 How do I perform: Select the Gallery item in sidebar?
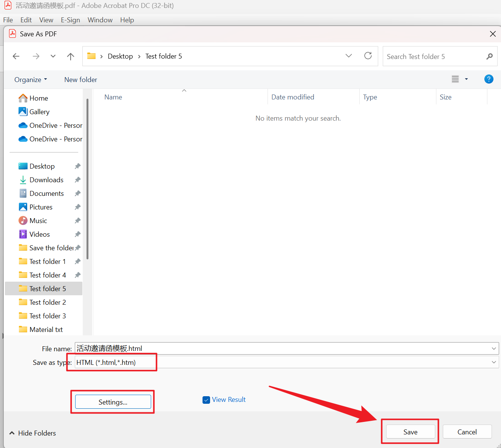point(39,112)
